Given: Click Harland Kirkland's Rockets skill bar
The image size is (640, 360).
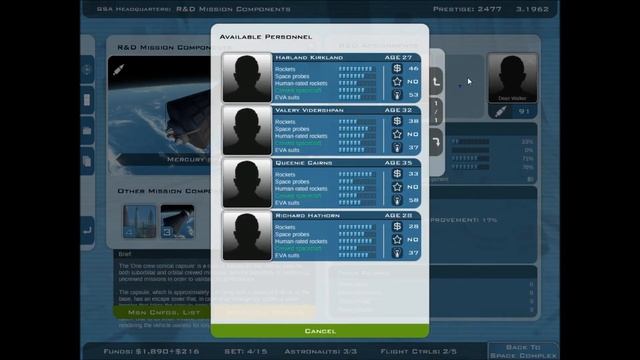Looking at the screenshot, I should point(357,69).
